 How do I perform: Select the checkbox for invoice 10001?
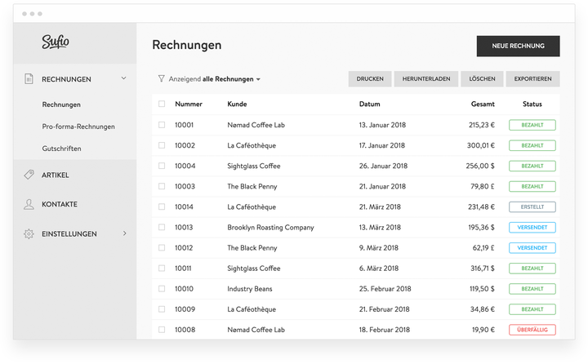click(162, 125)
